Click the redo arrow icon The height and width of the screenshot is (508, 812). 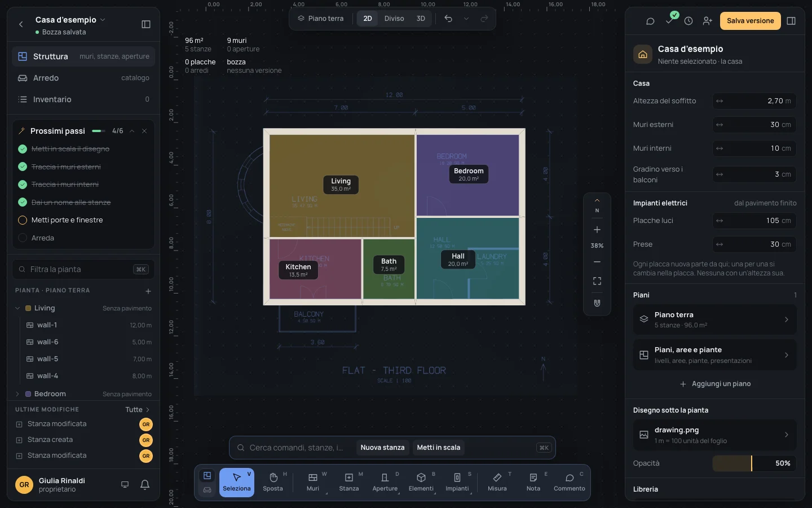tap(484, 19)
